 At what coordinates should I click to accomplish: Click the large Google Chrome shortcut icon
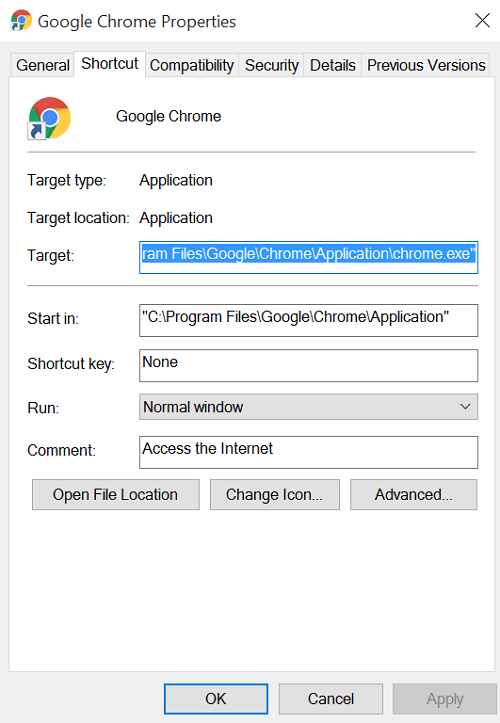click(49, 118)
